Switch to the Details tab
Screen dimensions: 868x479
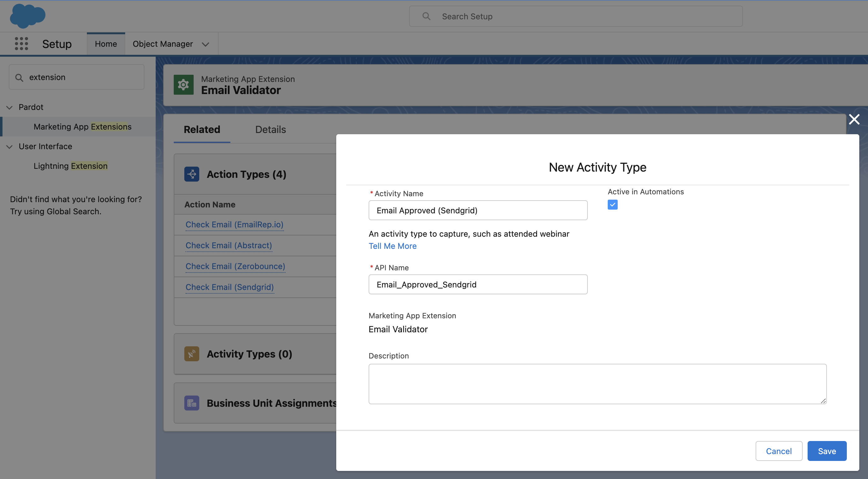(270, 130)
